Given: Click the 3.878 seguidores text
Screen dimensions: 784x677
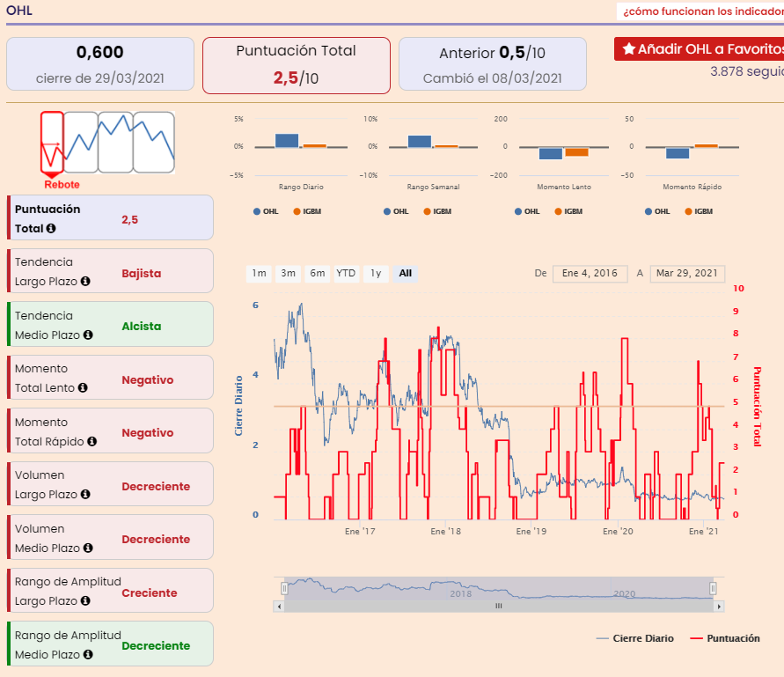Looking at the screenshot, I should click(747, 71).
